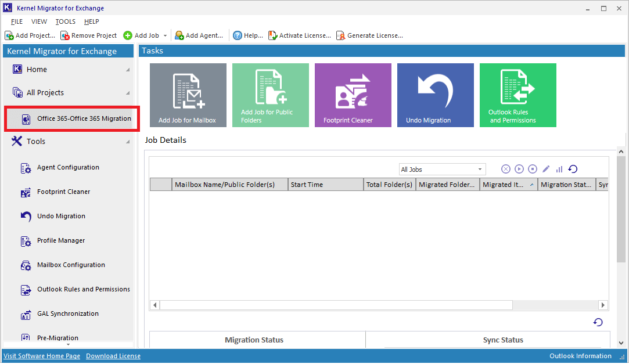
Task: Click the Sync Status header
Action: tap(502, 340)
